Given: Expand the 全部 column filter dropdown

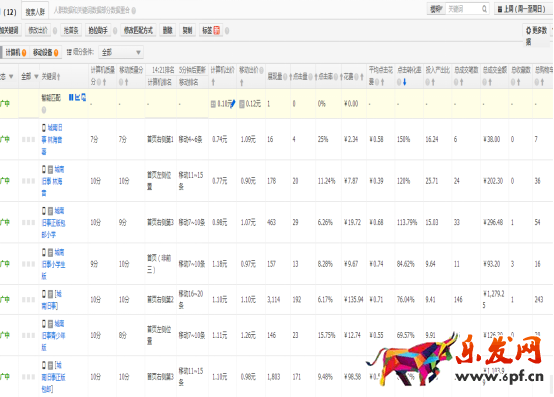Looking at the screenshot, I should [29, 76].
